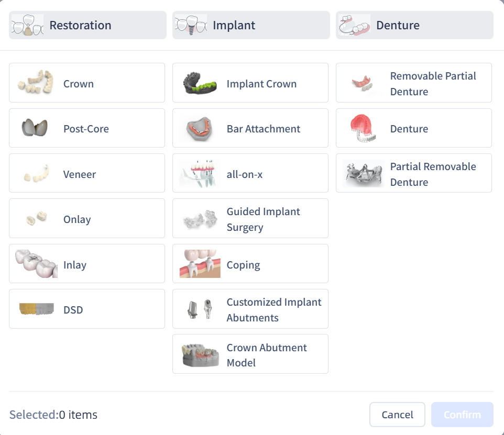
Task: Click the Implant Crown jaw model icon
Action: [x=200, y=83]
